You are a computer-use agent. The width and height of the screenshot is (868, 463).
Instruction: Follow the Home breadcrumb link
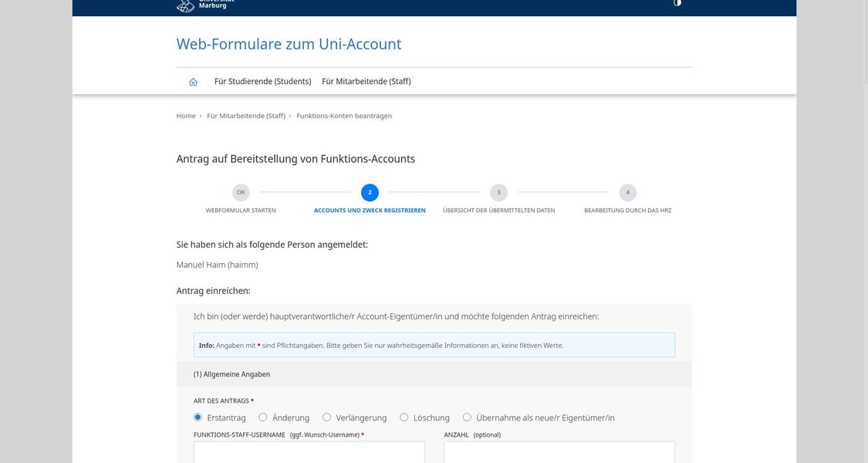[186, 116]
